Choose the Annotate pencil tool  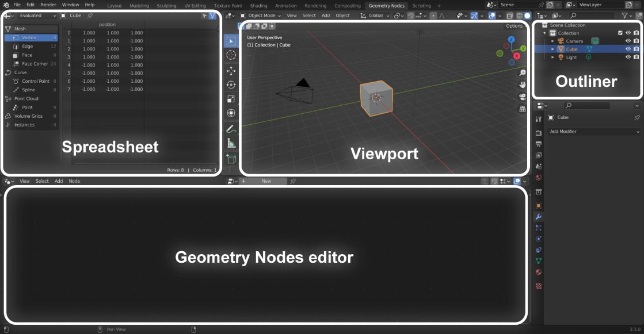231,129
